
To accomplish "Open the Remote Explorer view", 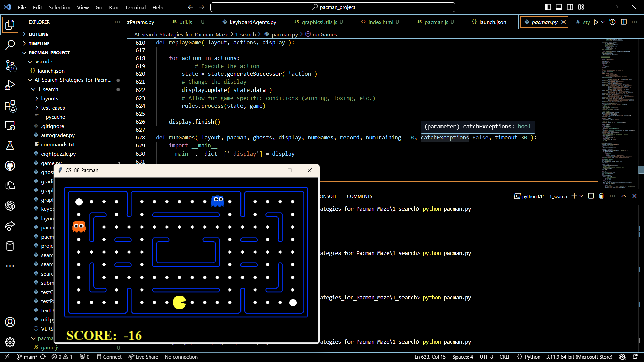I will (10, 126).
